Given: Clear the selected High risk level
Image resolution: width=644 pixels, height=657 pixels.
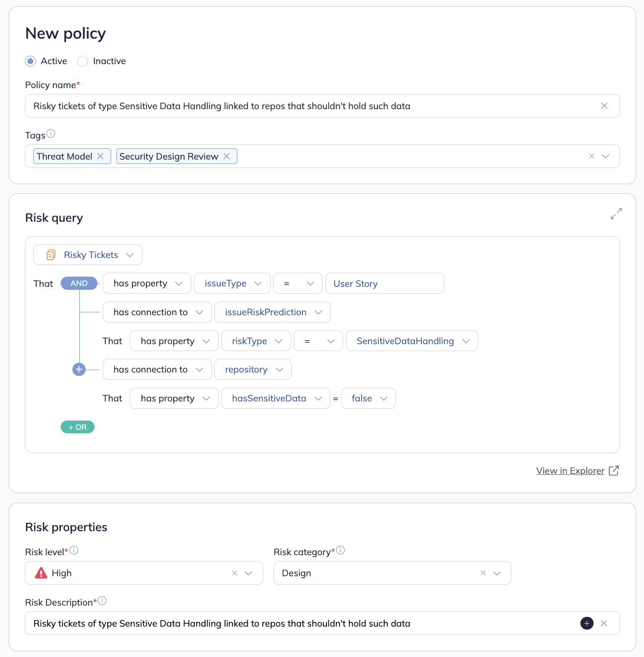Looking at the screenshot, I should (234, 573).
